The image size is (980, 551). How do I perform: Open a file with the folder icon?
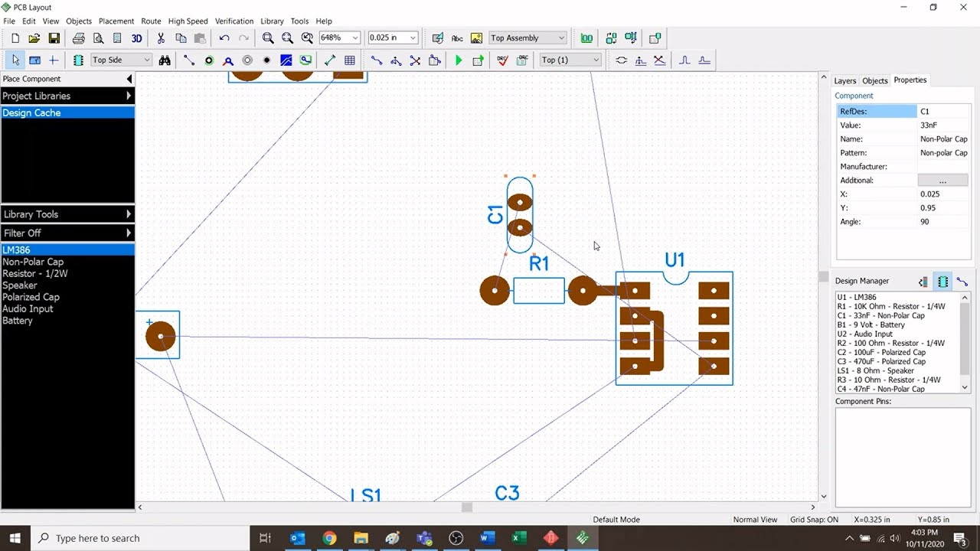point(34,37)
